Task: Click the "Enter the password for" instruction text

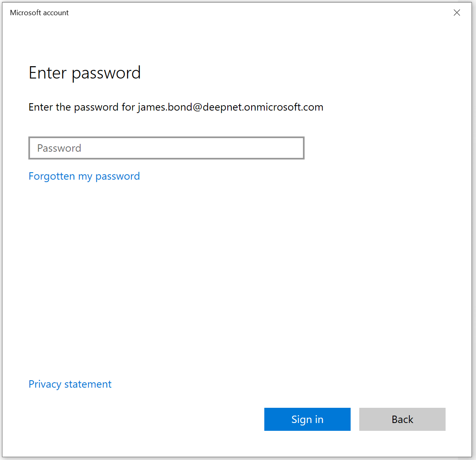Action: pos(81,107)
